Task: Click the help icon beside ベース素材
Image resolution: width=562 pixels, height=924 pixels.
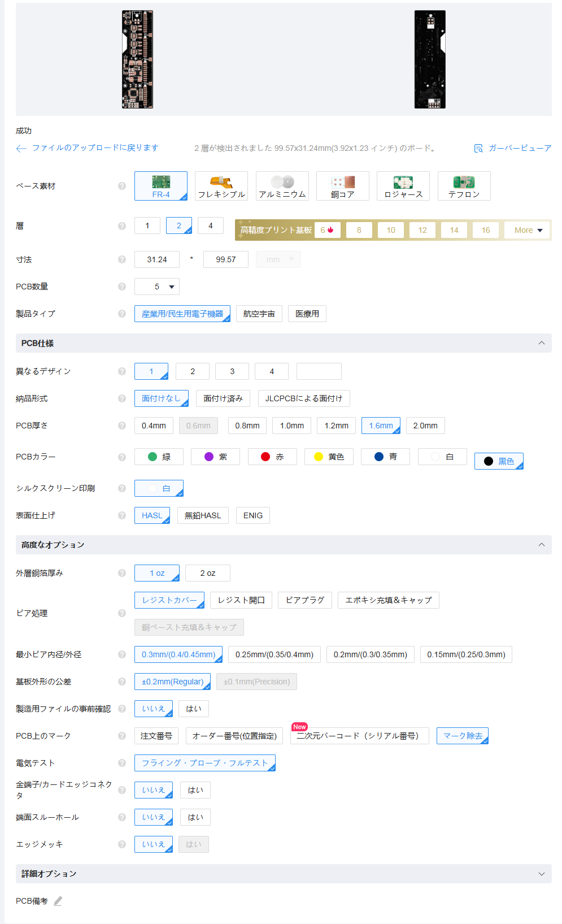Action: (122, 186)
